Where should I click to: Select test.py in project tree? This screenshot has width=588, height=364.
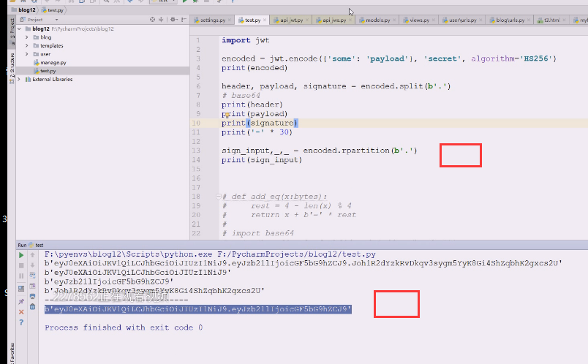pos(48,71)
